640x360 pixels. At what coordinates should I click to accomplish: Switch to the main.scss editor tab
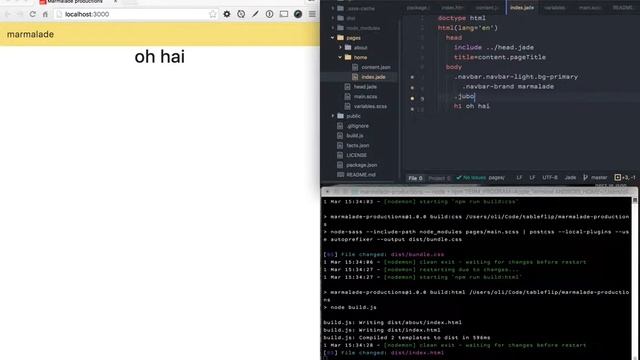(589, 8)
